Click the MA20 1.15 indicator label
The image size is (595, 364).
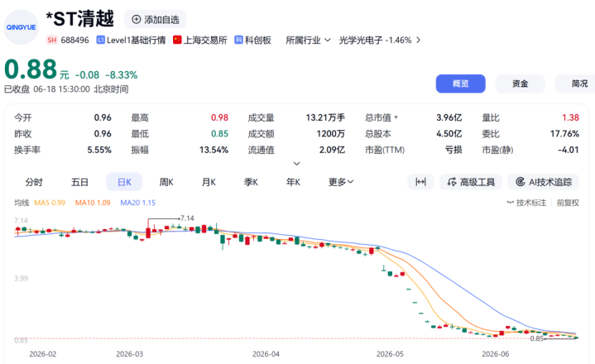click(x=137, y=203)
